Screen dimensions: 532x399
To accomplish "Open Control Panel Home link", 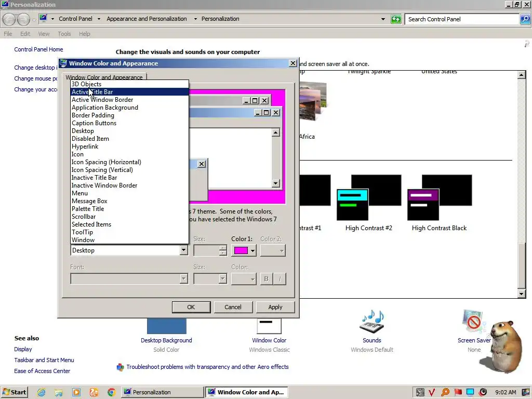I will pos(38,49).
